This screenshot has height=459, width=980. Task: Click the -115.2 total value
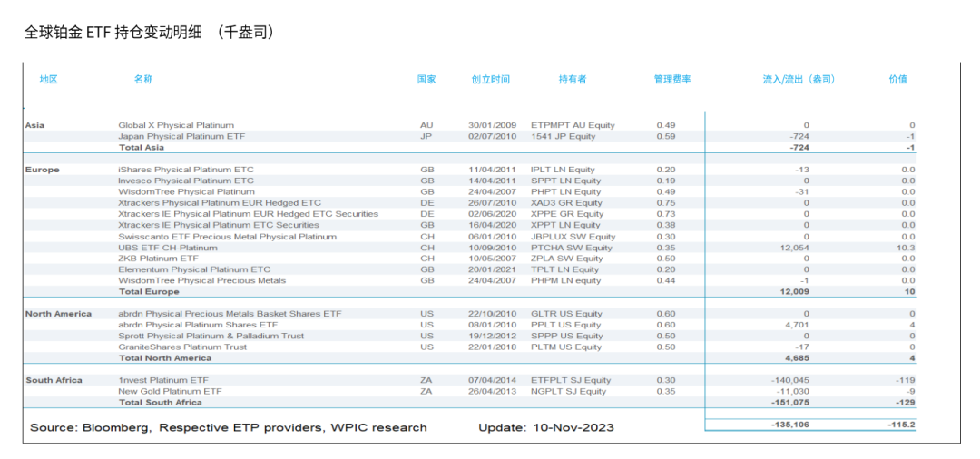[901, 425]
